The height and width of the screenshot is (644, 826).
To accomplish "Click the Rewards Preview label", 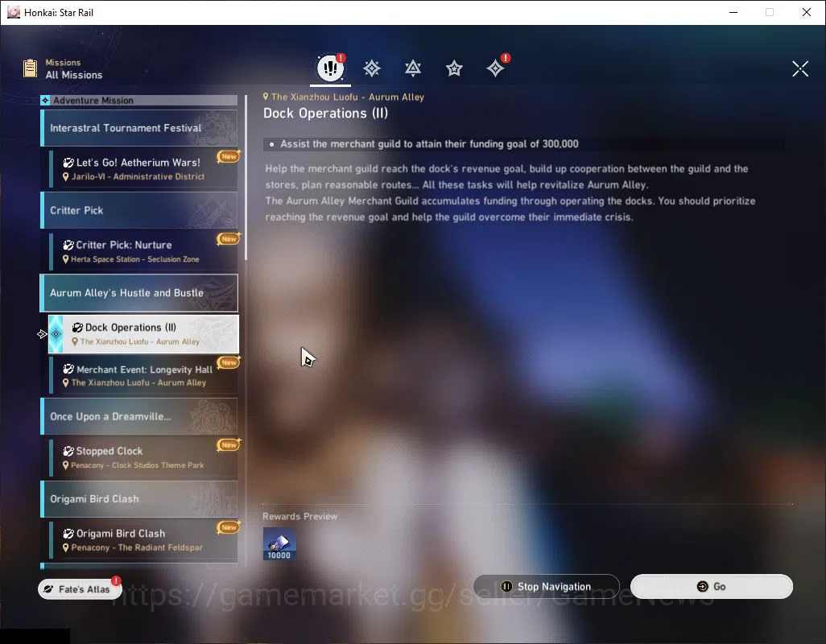I will tap(299, 516).
